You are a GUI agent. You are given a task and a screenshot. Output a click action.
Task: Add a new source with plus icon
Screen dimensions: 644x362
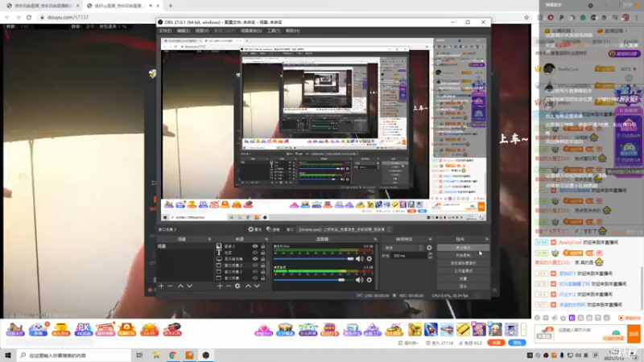click(220, 286)
